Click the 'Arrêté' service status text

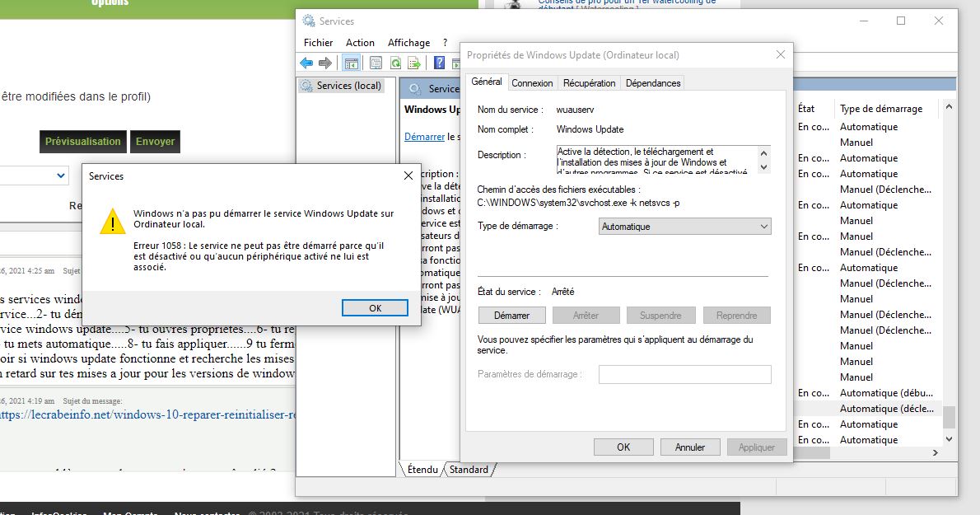(562, 291)
